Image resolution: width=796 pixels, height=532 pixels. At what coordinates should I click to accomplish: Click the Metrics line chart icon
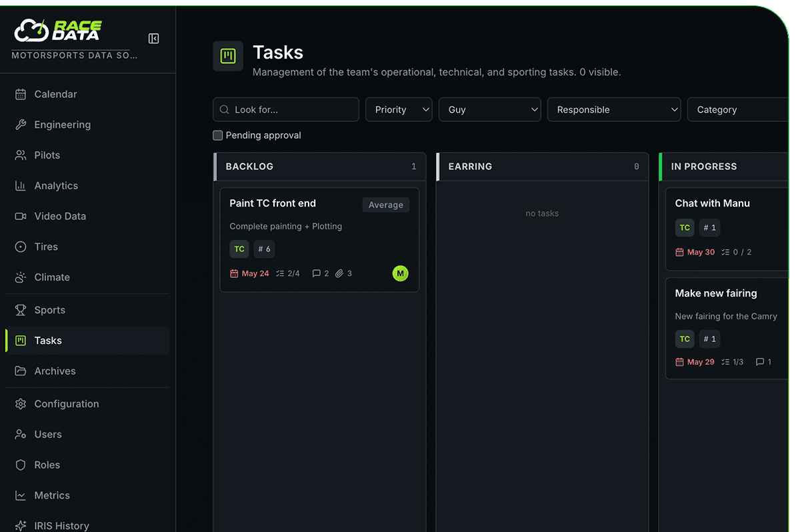coord(20,495)
